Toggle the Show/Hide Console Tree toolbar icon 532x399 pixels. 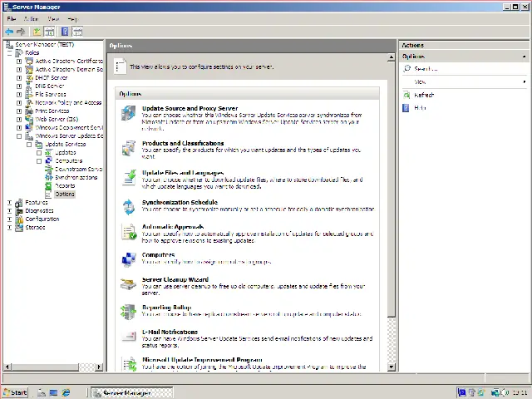[50, 32]
